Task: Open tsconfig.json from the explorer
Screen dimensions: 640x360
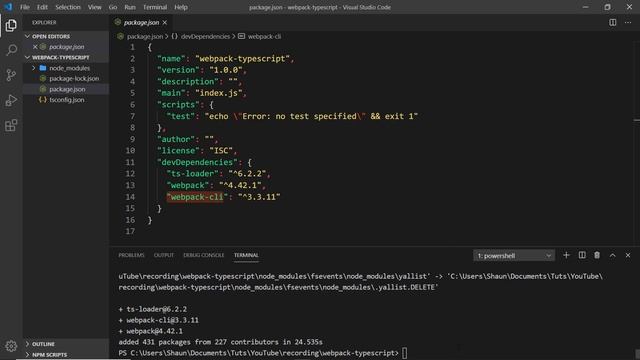Action: pos(67,100)
